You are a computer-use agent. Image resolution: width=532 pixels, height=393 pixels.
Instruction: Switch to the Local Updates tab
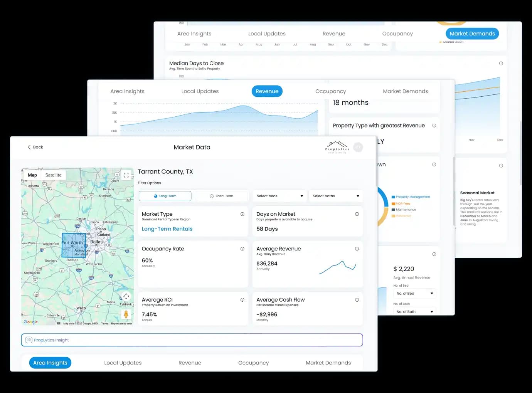point(123,363)
